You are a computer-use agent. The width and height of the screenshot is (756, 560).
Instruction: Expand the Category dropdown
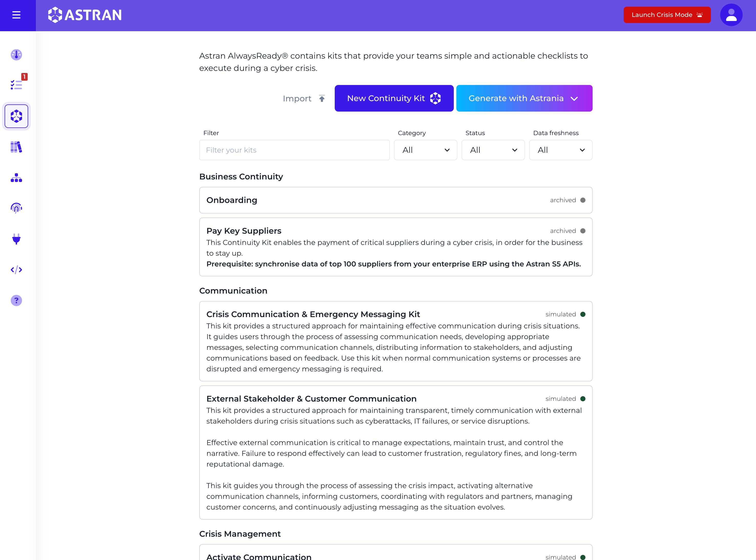425,150
